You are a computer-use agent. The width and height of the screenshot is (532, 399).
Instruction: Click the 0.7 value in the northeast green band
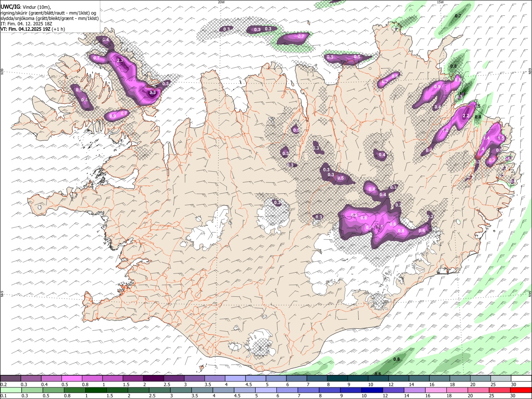[458, 16]
